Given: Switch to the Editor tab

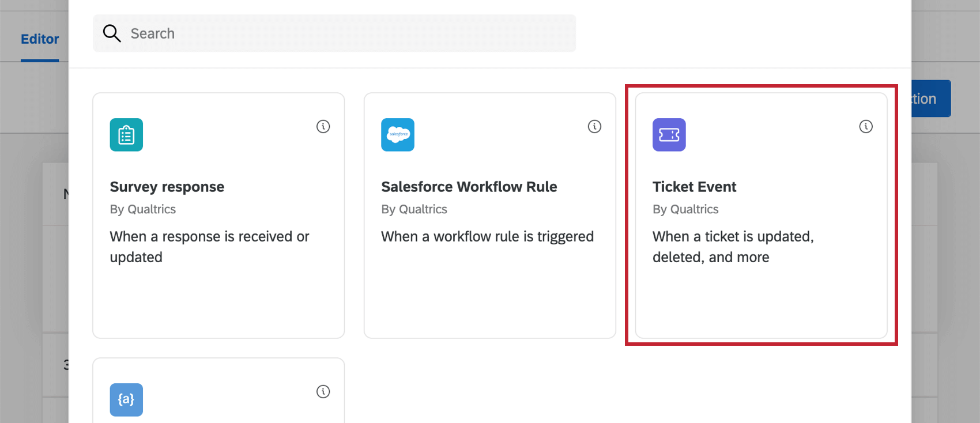Looking at the screenshot, I should coord(40,39).
